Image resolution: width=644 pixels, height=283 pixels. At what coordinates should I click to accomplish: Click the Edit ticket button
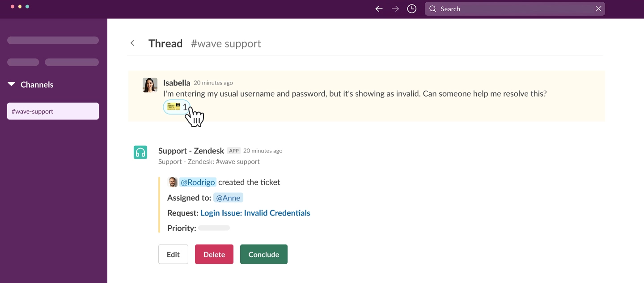pos(173,254)
